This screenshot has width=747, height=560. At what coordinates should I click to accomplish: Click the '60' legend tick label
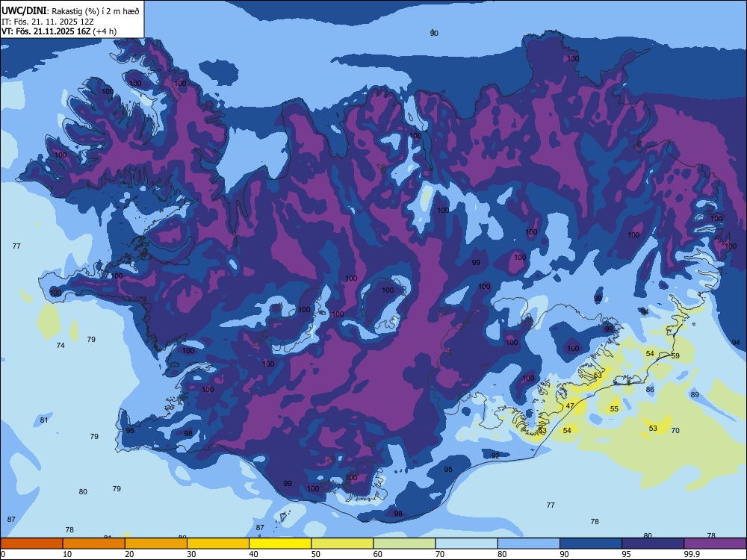click(x=378, y=554)
